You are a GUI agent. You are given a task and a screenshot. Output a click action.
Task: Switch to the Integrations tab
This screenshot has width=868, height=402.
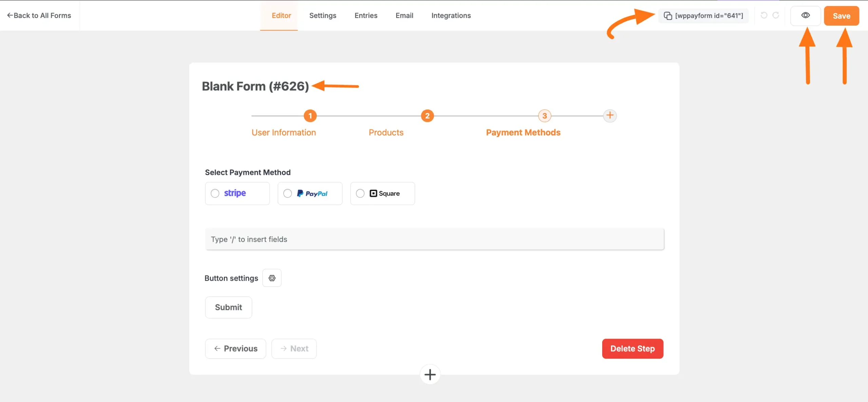point(451,16)
